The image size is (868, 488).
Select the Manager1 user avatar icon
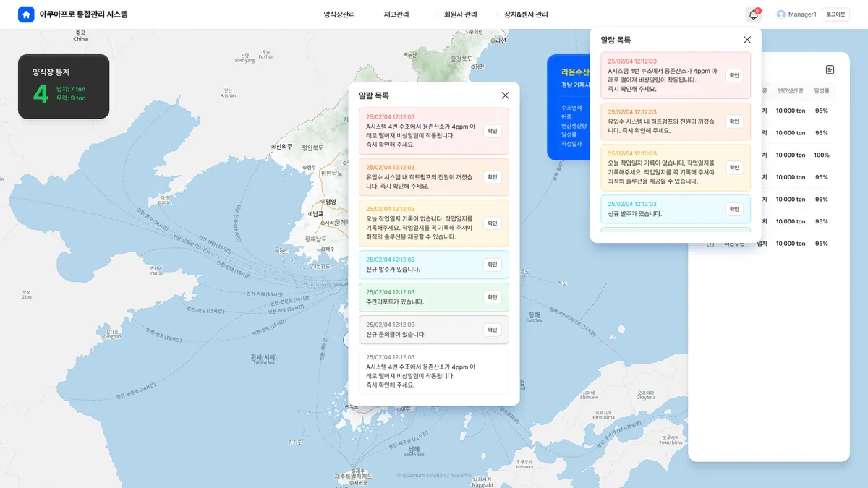point(781,14)
